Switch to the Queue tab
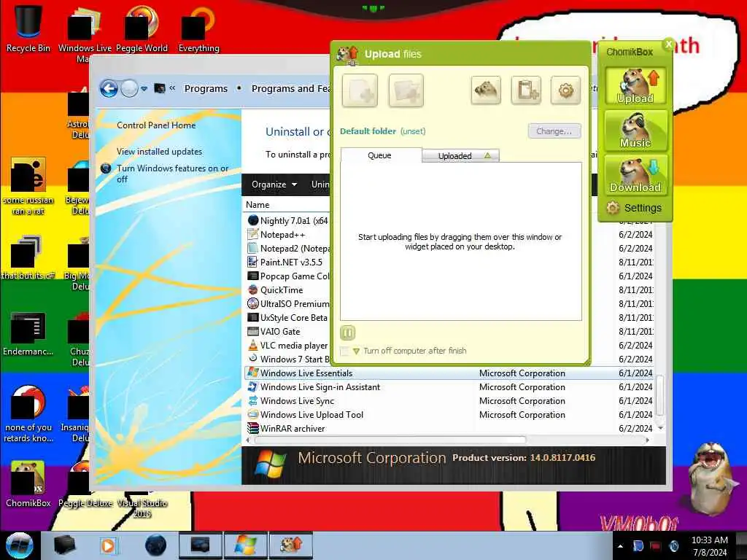The width and height of the screenshot is (747, 560). pyautogui.click(x=379, y=155)
